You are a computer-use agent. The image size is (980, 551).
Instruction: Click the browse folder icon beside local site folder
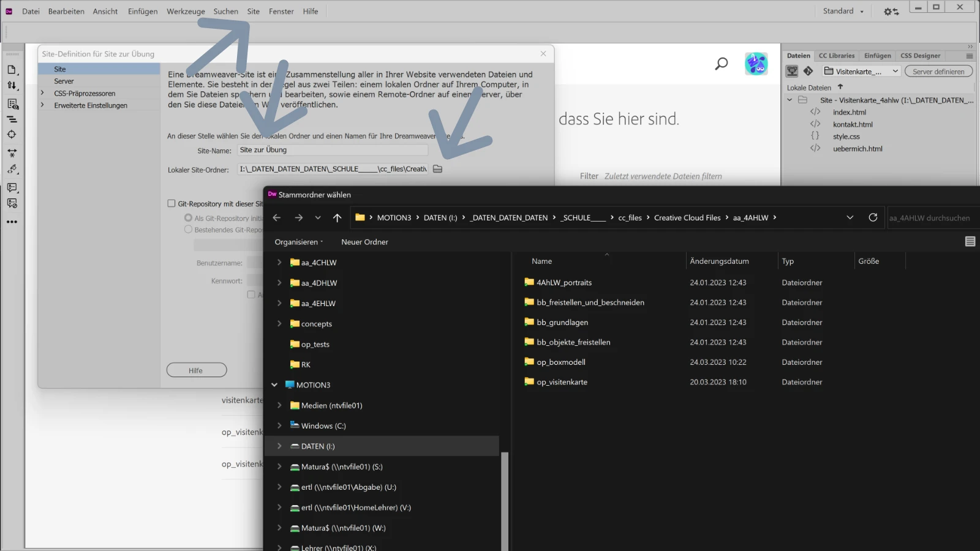click(437, 169)
